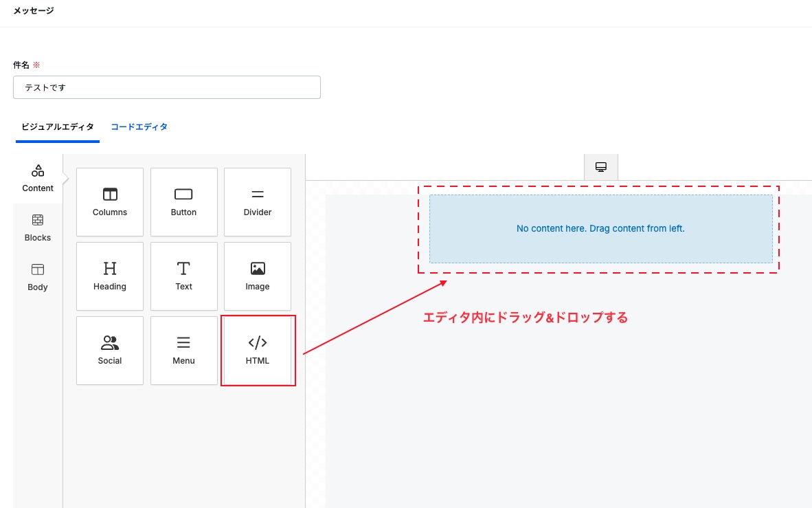The width and height of the screenshot is (812, 508).
Task: Switch to the ビジュアルエディタ tab
Action: pos(58,127)
